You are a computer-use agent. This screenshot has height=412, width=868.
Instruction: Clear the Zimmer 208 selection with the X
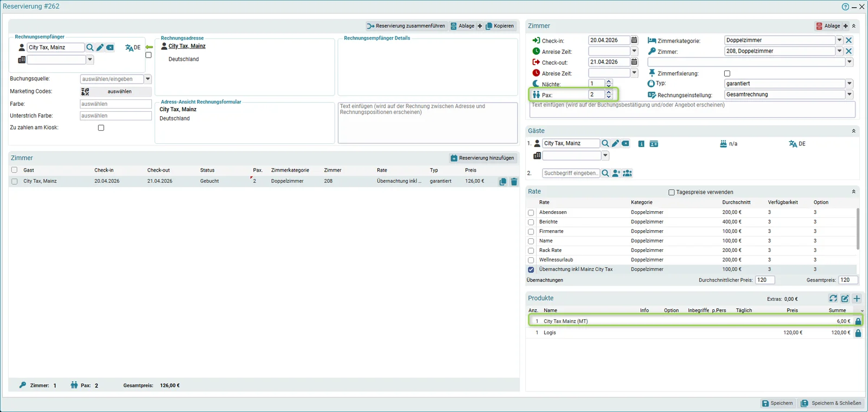point(849,51)
